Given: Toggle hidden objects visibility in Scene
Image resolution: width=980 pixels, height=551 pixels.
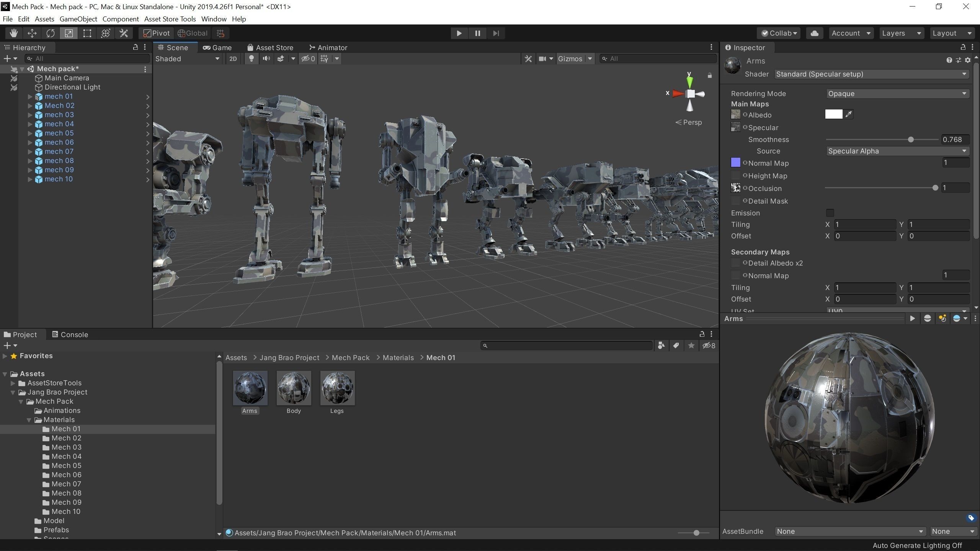Looking at the screenshot, I should (x=308, y=59).
